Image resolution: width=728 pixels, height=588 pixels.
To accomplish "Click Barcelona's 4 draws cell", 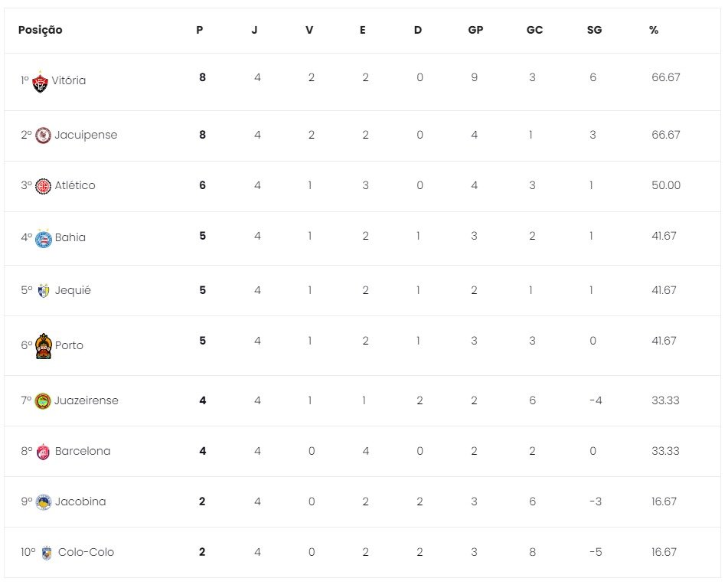I will pos(365,451).
